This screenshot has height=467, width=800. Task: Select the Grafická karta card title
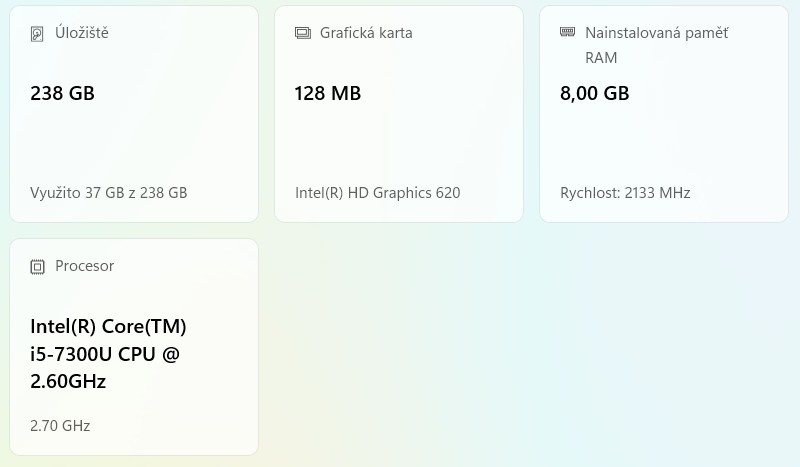(366, 33)
